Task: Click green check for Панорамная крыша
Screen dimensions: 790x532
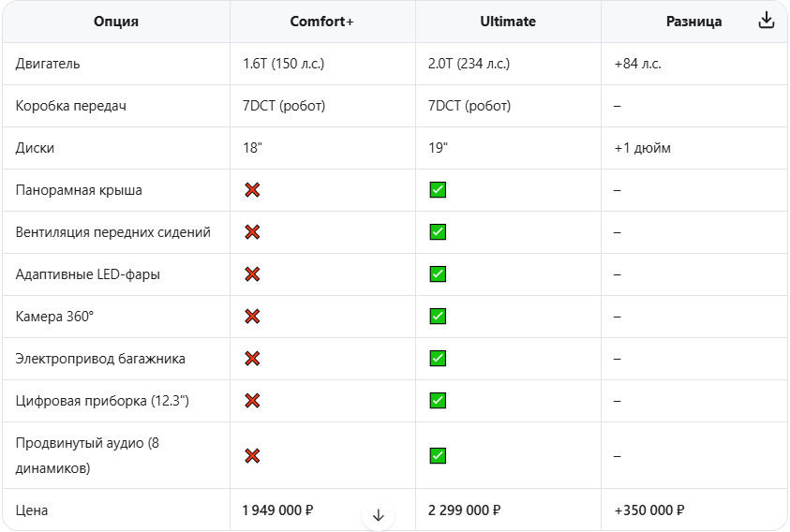Action: pyautogui.click(x=438, y=190)
